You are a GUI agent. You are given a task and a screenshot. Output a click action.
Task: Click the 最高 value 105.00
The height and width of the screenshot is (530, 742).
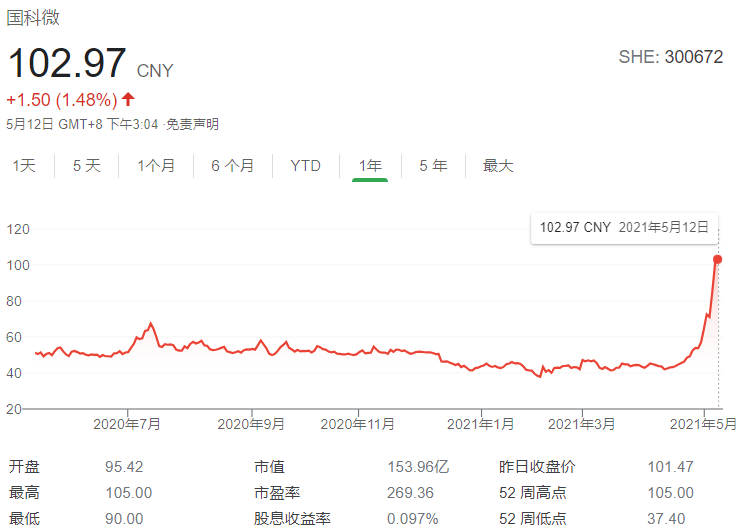pos(129,493)
